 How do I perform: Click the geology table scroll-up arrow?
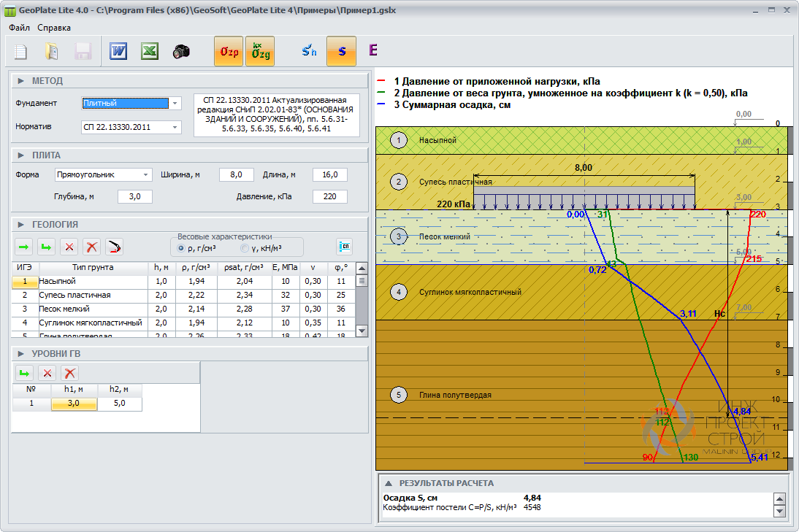(x=362, y=269)
